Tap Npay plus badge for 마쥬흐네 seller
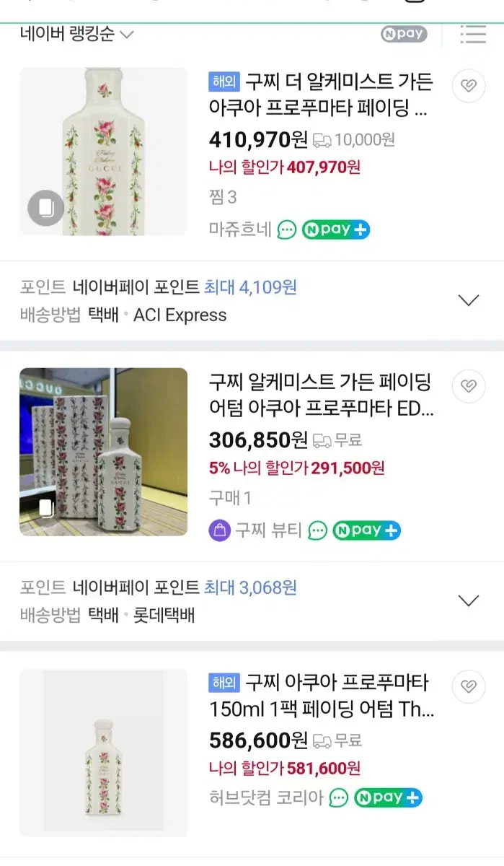The image size is (504, 866). 336,230
